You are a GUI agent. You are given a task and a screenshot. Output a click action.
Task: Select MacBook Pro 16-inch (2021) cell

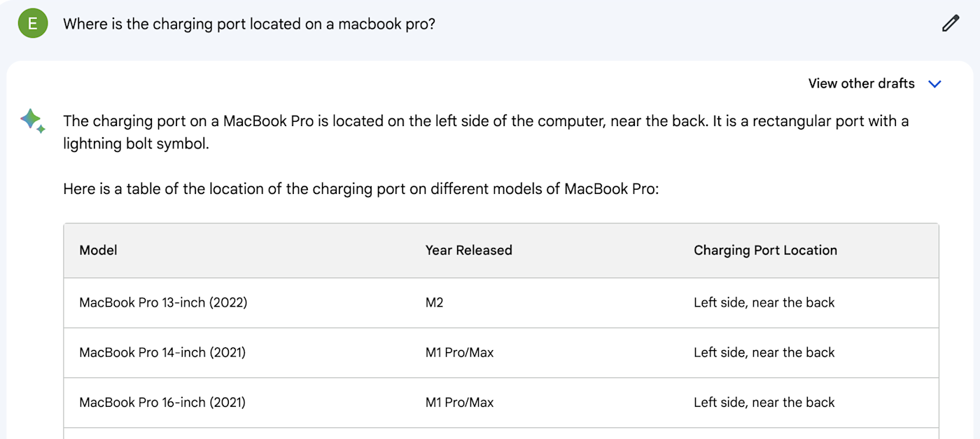pyautogui.click(x=162, y=403)
